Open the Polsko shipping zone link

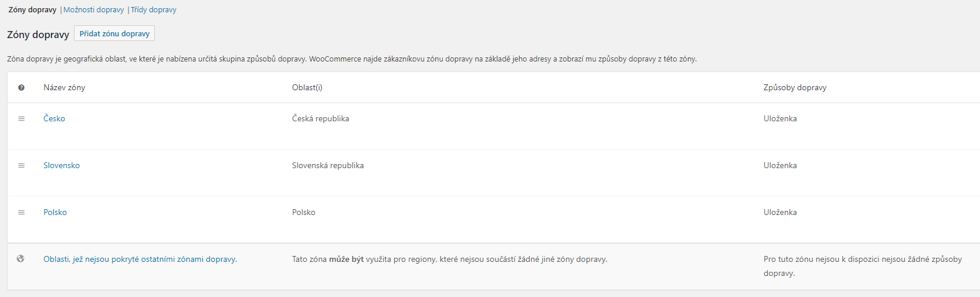(55, 212)
